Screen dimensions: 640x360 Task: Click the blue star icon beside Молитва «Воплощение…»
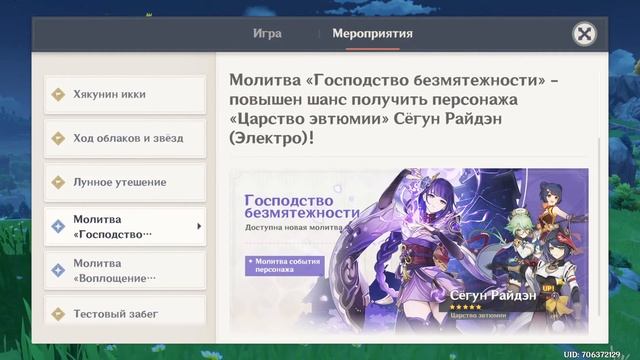[58, 270]
